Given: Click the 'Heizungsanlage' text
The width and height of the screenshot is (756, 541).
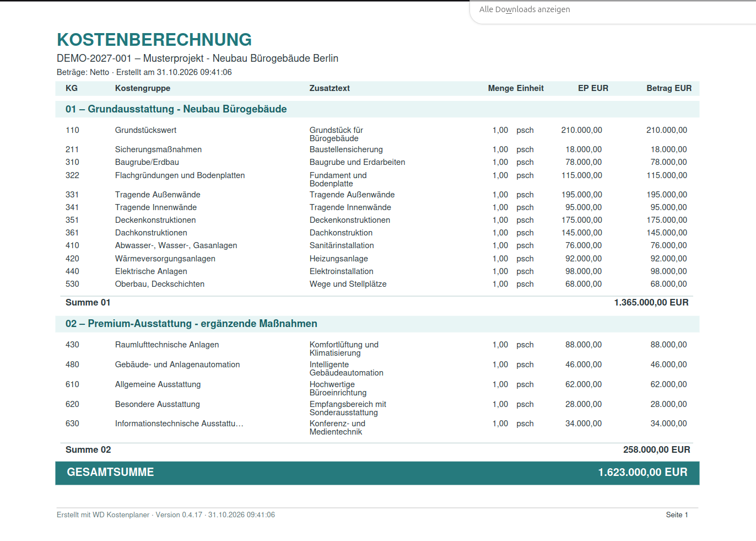Looking at the screenshot, I should pyautogui.click(x=339, y=259).
